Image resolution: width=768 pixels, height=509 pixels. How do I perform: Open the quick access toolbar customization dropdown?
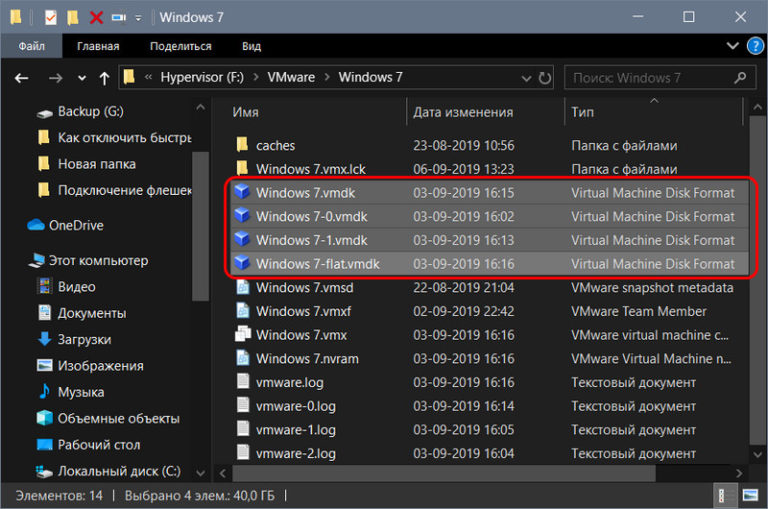tap(138, 18)
